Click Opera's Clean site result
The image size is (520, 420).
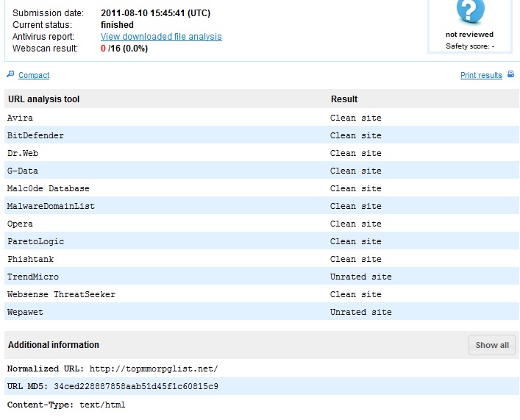(x=355, y=224)
